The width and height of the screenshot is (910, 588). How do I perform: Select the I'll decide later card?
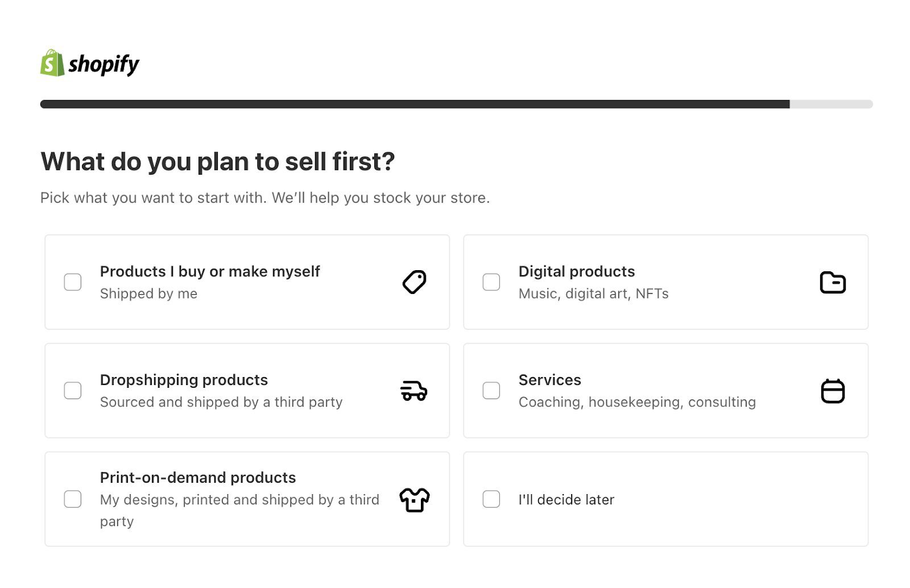point(665,499)
